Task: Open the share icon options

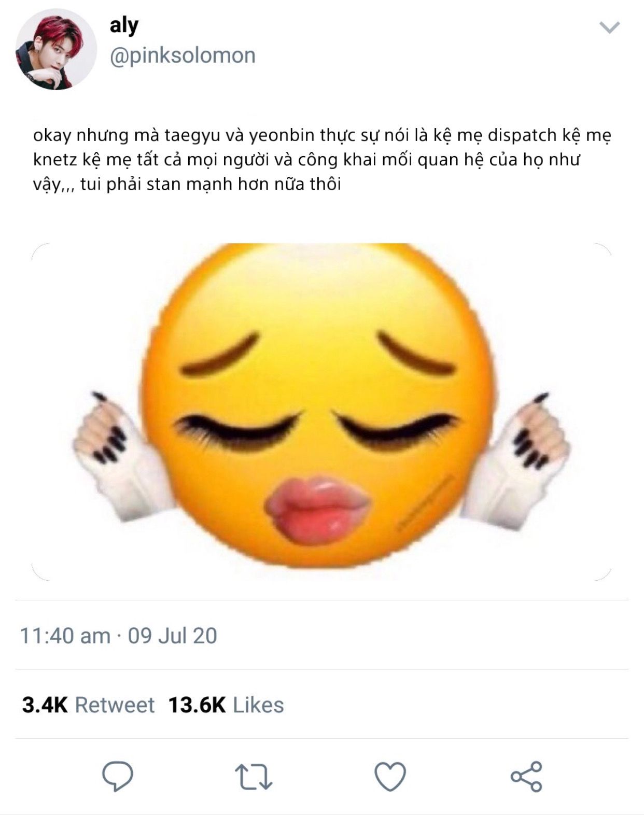Action: tap(526, 776)
